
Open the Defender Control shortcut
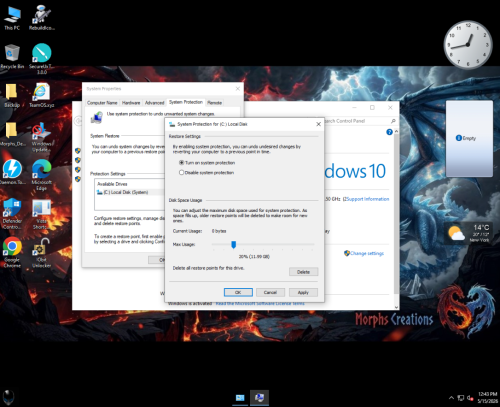click(12, 213)
